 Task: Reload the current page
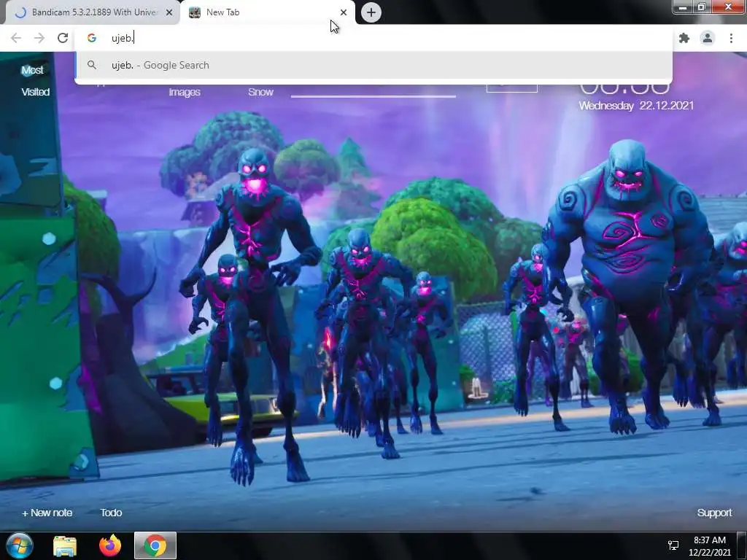tap(63, 38)
